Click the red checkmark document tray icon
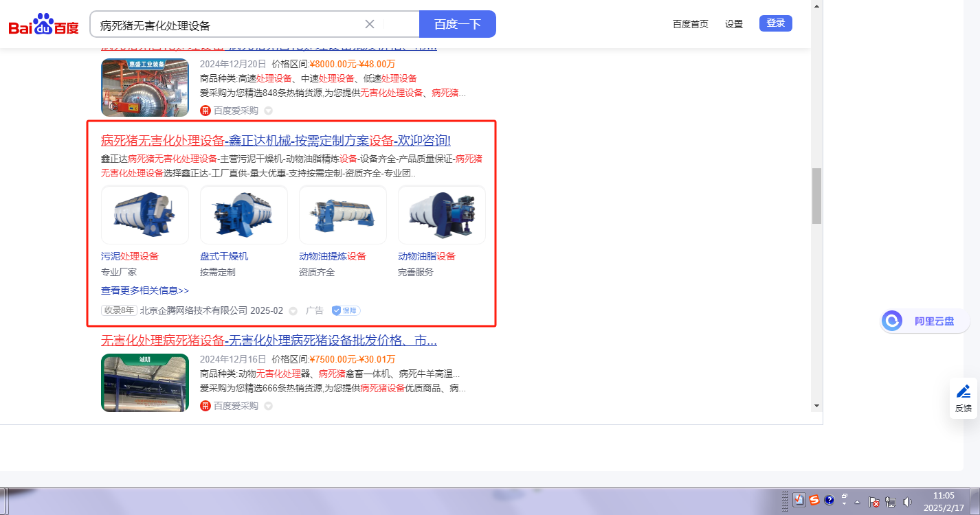 (x=799, y=500)
